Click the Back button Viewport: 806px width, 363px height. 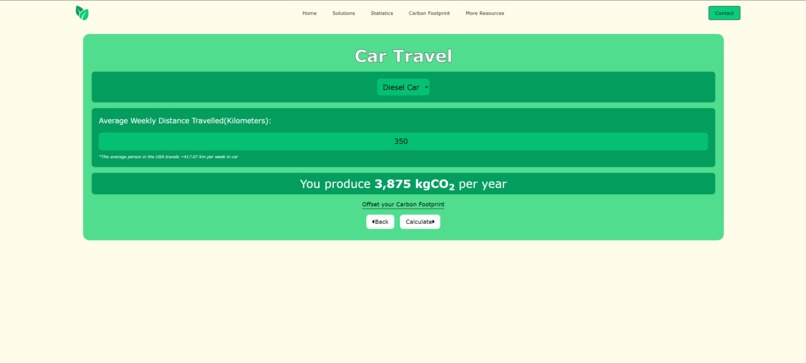tap(380, 222)
